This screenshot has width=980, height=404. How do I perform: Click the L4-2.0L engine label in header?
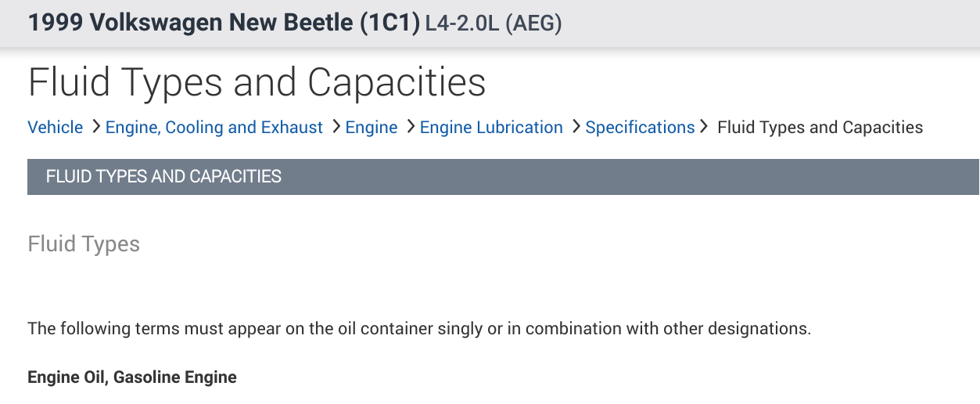461,24
